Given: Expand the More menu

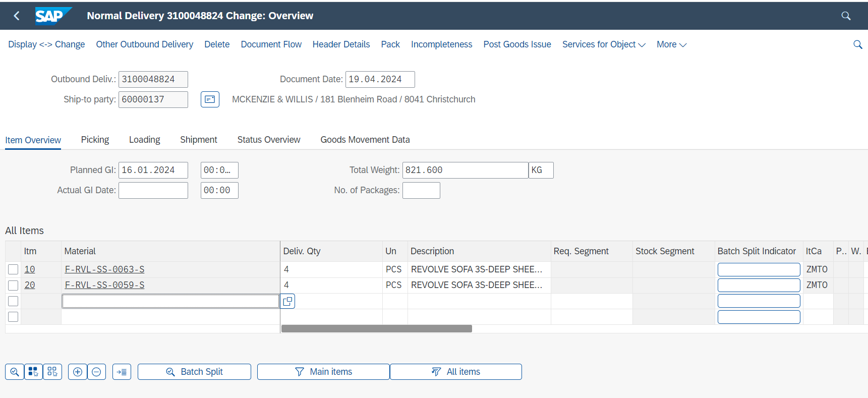Looking at the screenshot, I should (671, 44).
